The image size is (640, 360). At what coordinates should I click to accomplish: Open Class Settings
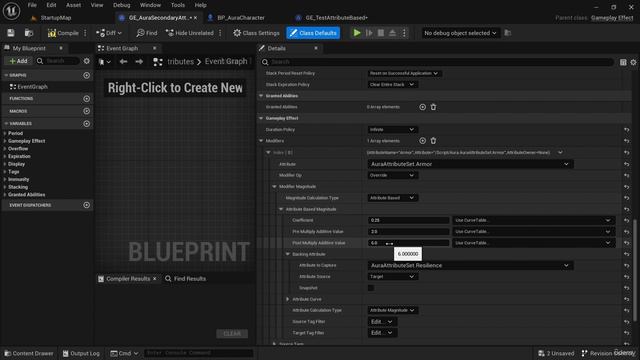click(256, 33)
